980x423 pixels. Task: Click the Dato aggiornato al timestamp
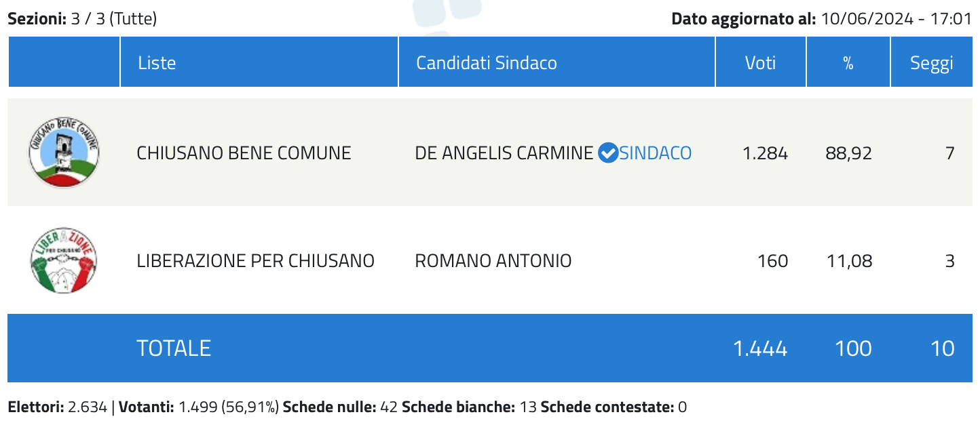[x=822, y=18]
